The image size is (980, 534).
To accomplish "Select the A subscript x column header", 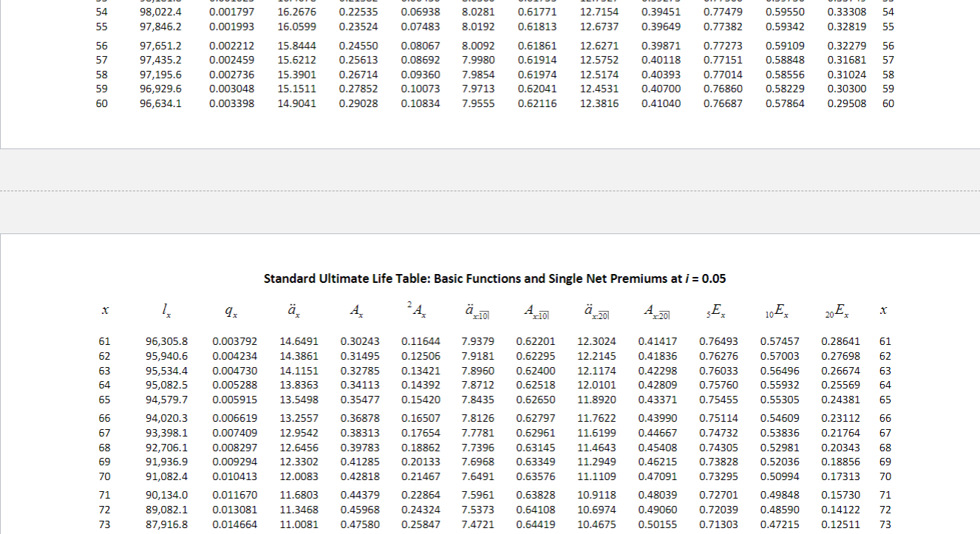I will (357, 310).
